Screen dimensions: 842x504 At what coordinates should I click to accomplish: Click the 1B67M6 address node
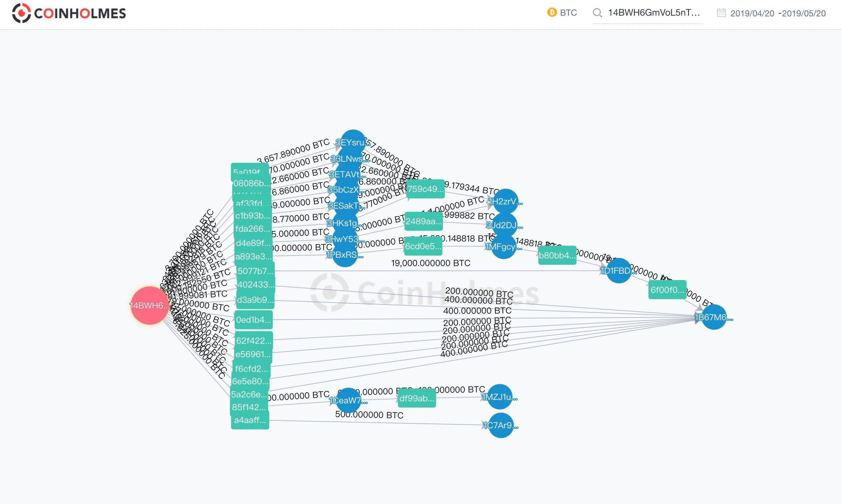[x=714, y=317]
